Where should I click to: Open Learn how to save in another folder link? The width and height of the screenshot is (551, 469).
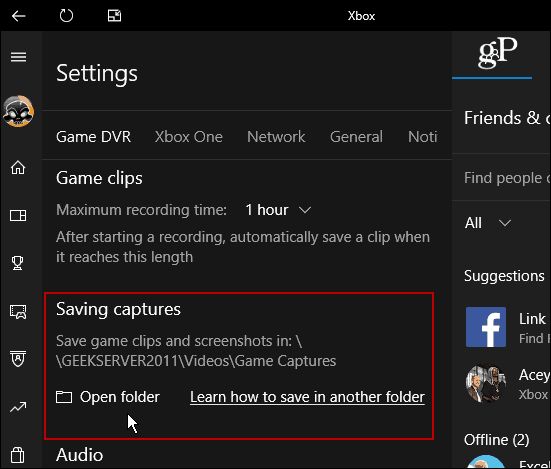tap(307, 397)
